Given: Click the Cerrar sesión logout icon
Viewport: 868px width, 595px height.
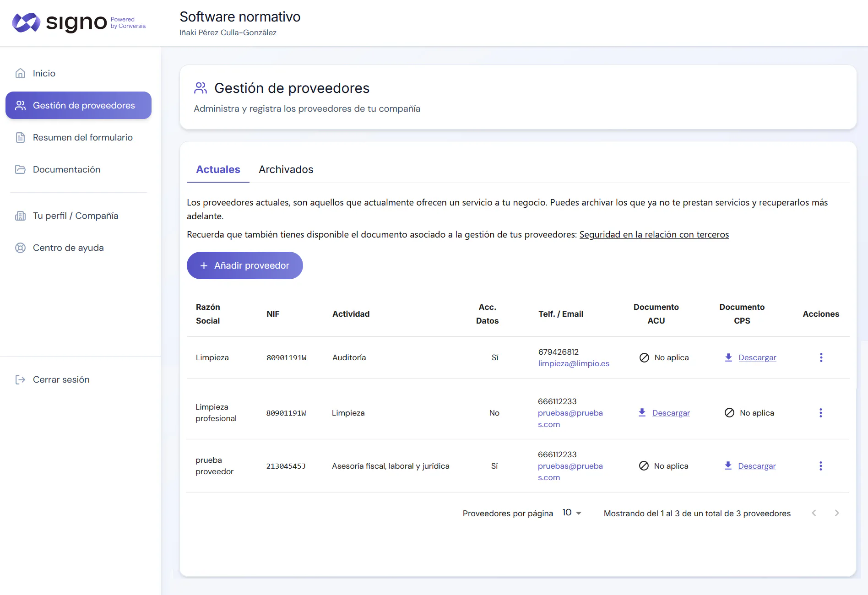Looking at the screenshot, I should 20,379.
